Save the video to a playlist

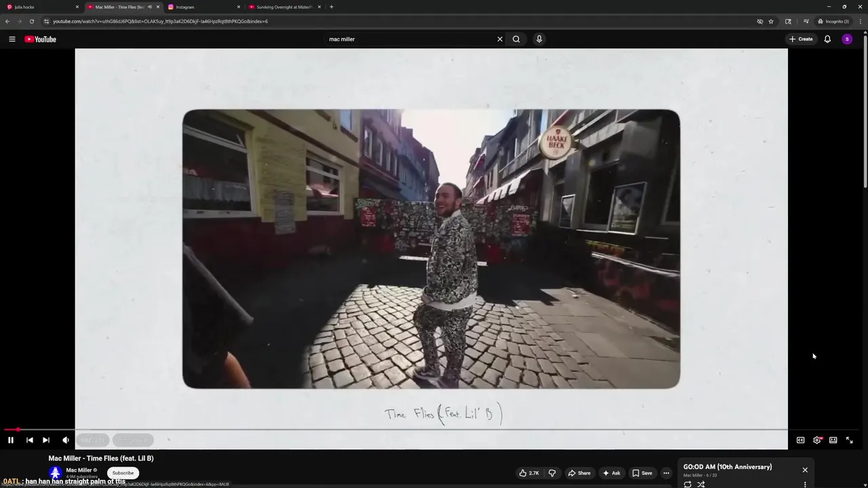click(642, 473)
